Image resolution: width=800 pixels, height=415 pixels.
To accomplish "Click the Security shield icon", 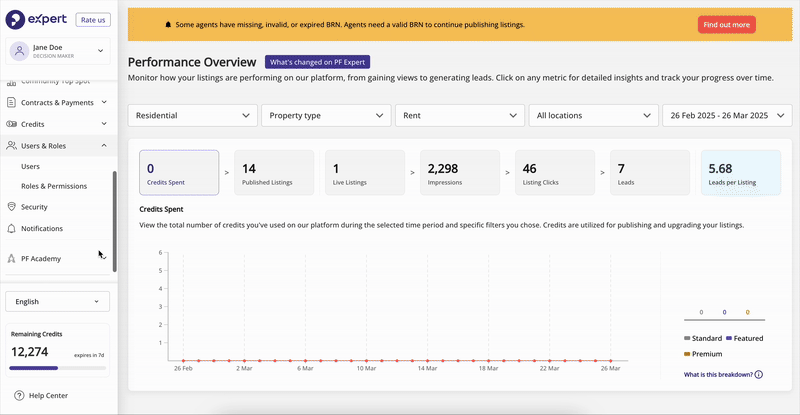I will (x=11, y=207).
